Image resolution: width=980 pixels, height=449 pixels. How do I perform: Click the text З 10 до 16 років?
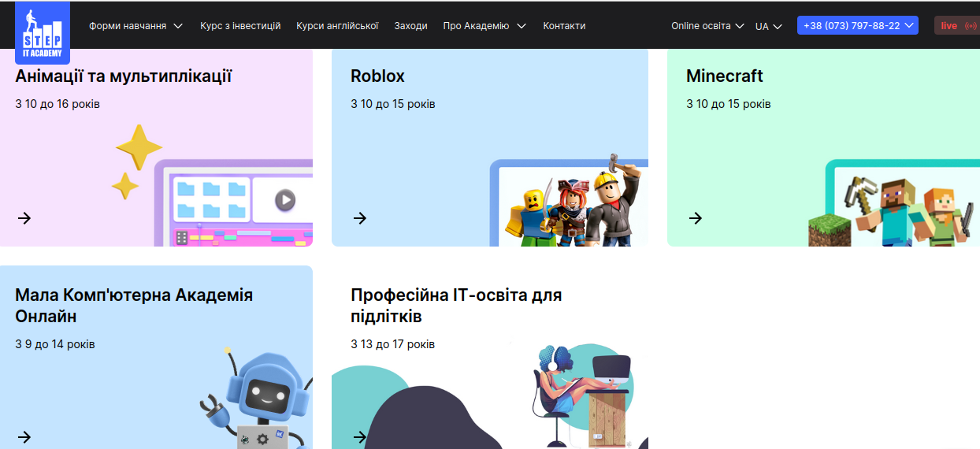pos(58,104)
